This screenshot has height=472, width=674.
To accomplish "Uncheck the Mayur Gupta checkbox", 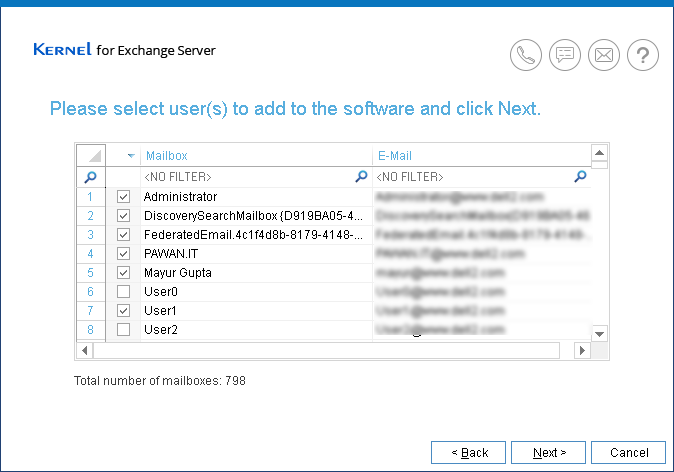I will pos(123,273).
